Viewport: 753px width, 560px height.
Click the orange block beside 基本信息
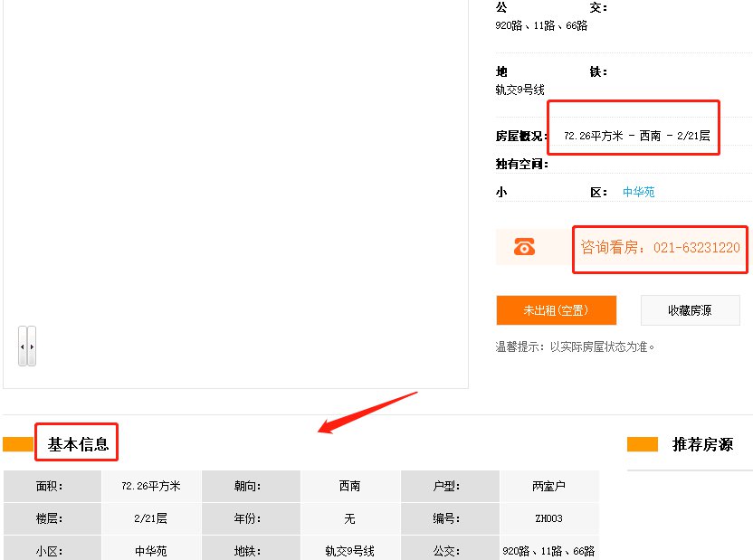tap(18, 444)
